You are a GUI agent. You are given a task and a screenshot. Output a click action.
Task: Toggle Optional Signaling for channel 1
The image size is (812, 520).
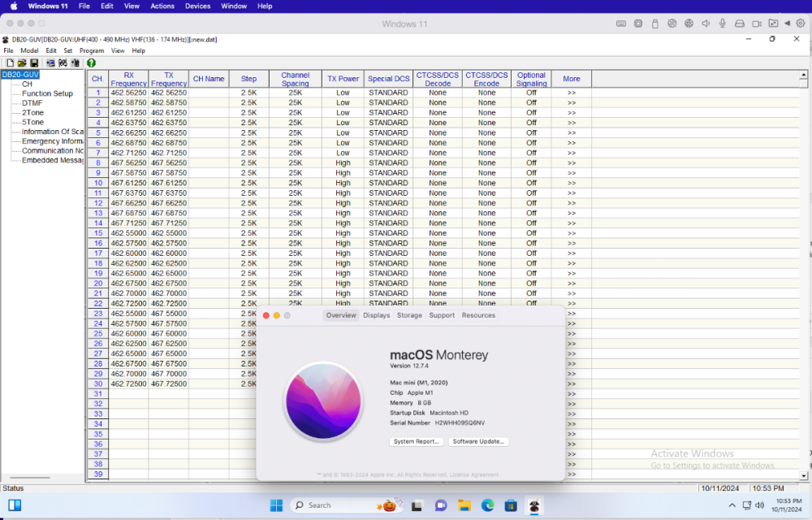click(x=531, y=92)
